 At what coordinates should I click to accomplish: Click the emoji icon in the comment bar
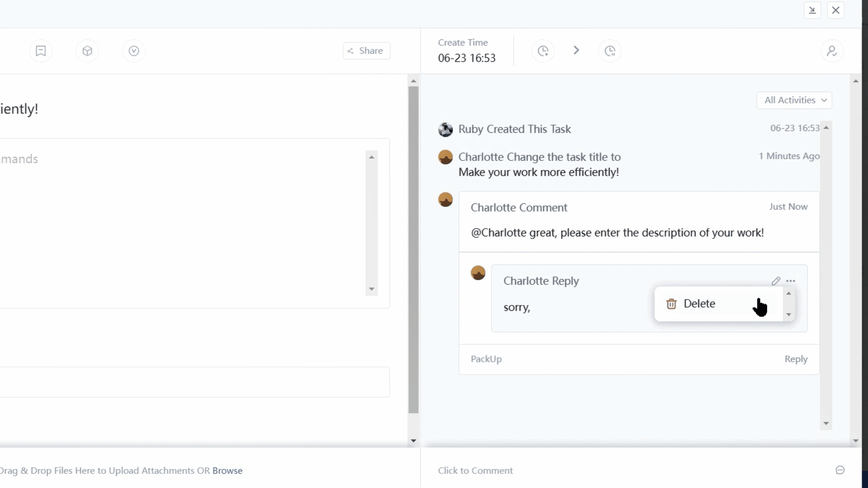[840, 470]
